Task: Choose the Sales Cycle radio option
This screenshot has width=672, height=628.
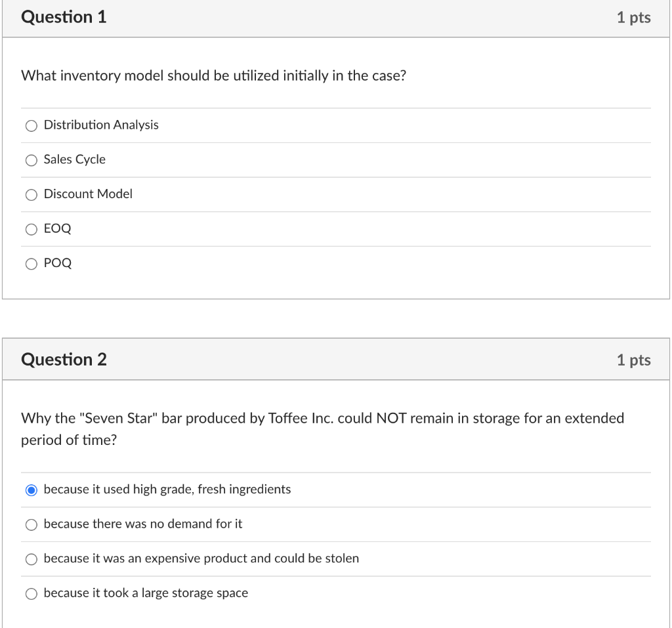Action: click(31, 160)
